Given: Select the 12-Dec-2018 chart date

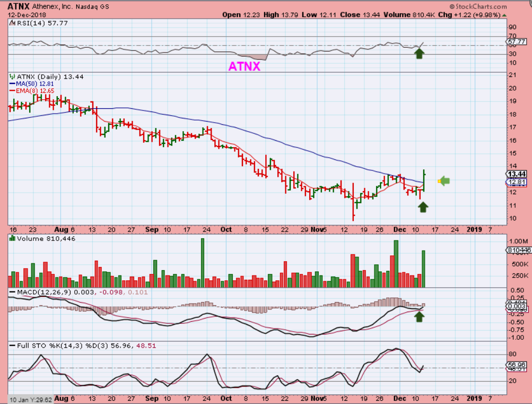Looking at the screenshot, I should click(x=27, y=15).
